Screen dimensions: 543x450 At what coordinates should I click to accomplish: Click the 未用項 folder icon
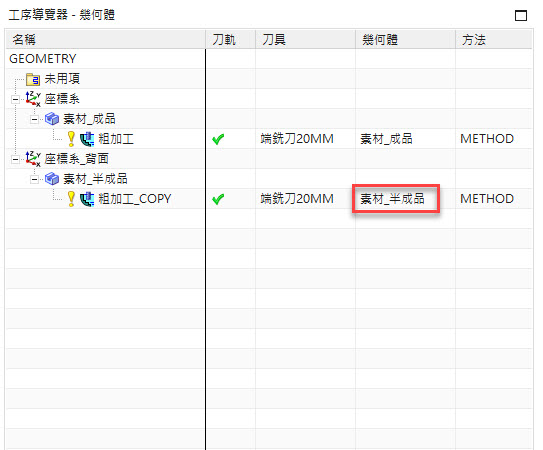(x=33, y=79)
